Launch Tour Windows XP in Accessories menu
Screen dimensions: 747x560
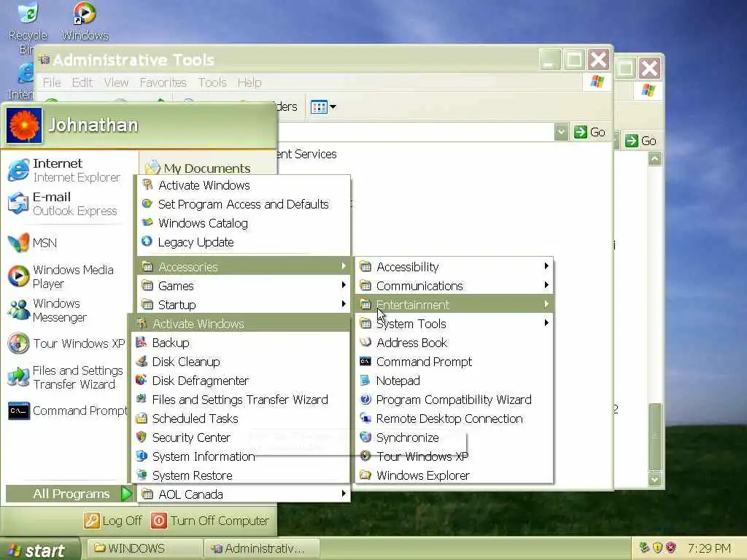pos(454,456)
